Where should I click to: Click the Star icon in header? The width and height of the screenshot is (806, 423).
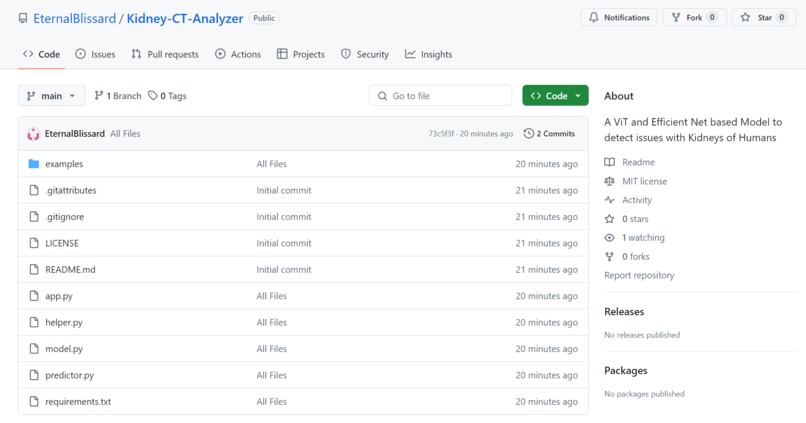pyautogui.click(x=745, y=17)
